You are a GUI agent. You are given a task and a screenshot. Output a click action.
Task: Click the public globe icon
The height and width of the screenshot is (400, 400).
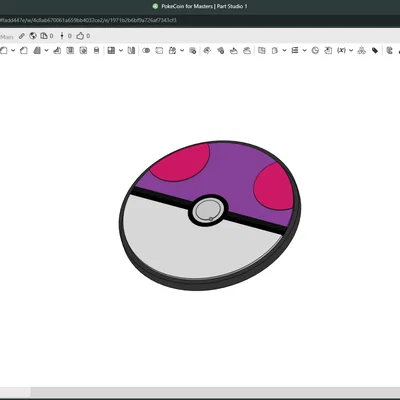click(x=33, y=36)
